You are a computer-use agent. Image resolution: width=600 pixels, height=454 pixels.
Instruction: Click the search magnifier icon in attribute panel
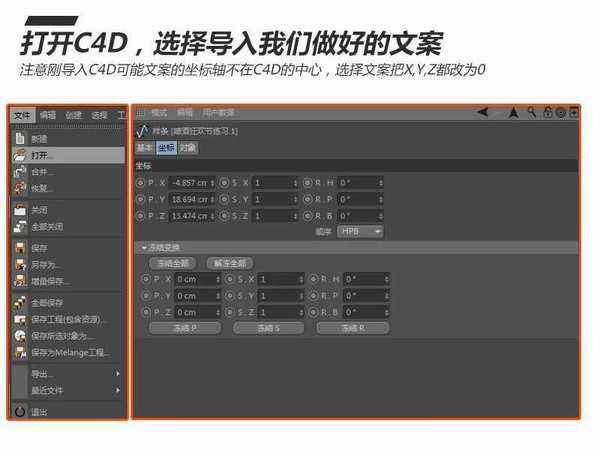[531, 112]
